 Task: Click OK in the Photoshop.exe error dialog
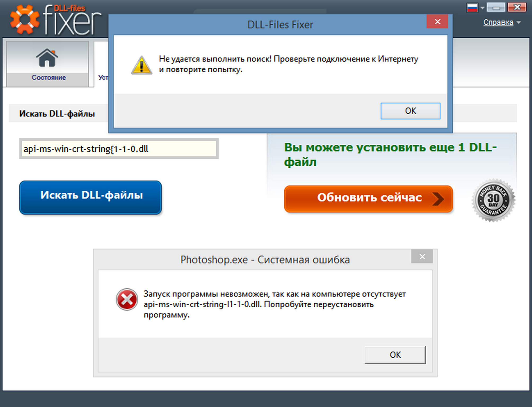click(x=395, y=355)
